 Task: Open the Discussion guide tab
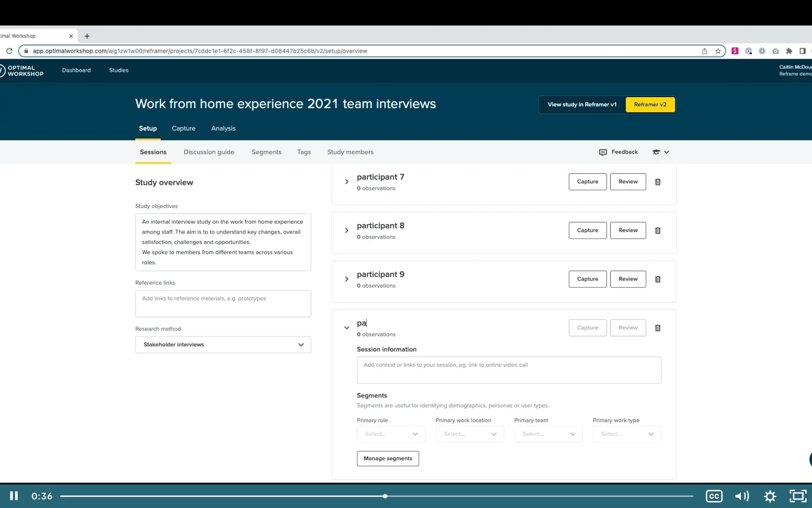pyautogui.click(x=209, y=152)
